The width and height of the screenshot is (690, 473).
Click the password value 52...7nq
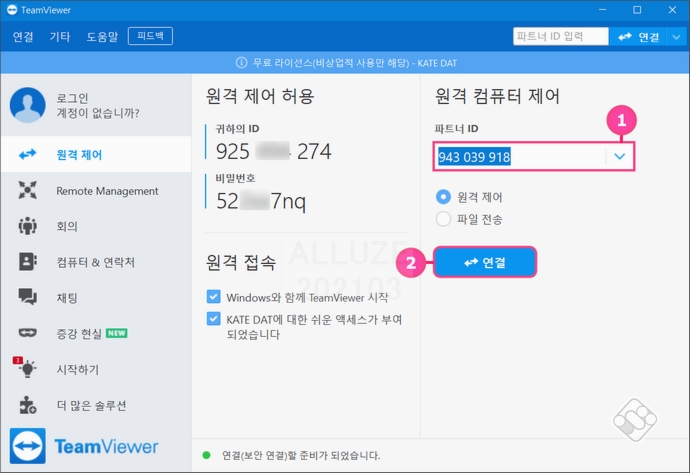point(261,201)
